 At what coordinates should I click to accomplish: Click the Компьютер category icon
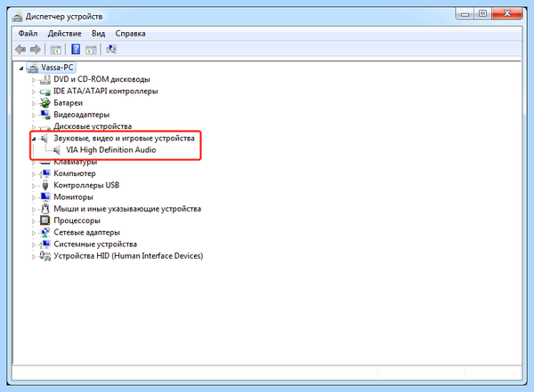pos(44,173)
